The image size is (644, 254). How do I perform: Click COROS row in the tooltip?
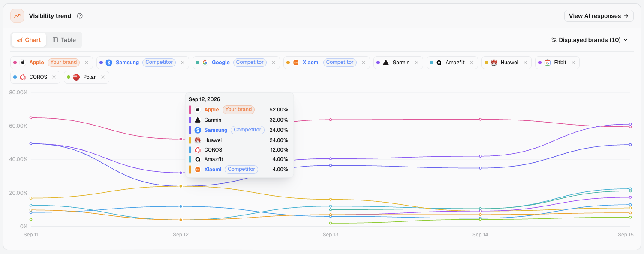(239, 150)
